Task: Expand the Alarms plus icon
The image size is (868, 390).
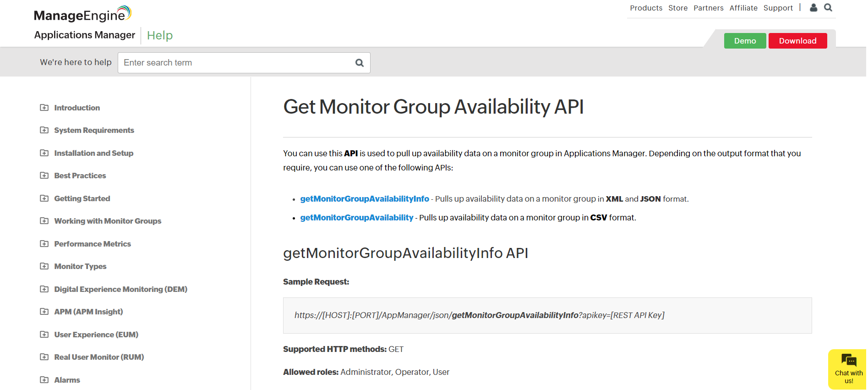Action: 44,380
